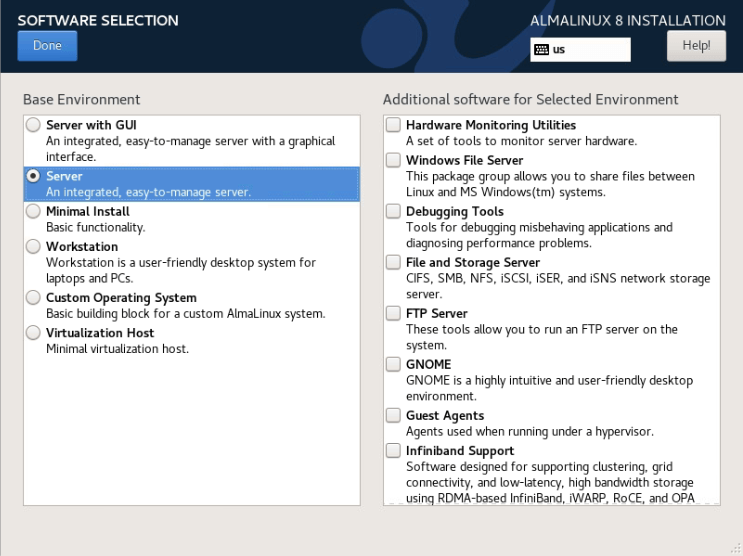Click the 'Debugging Tools' label text
The height and width of the screenshot is (556, 743).
(455, 211)
